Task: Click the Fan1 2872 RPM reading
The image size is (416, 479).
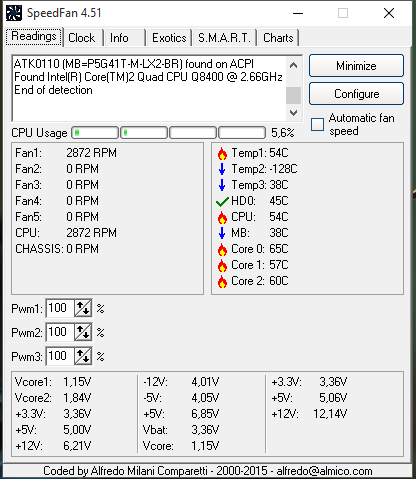Action: point(66,153)
